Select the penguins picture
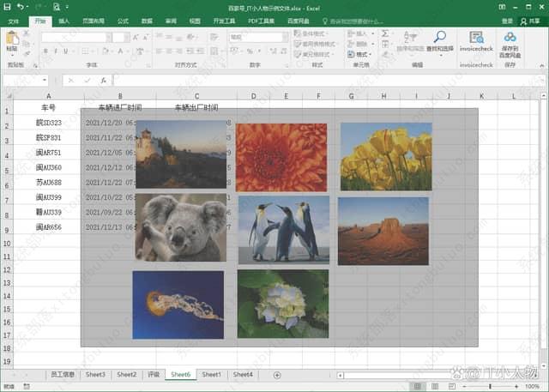The width and height of the screenshot is (549, 392). click(283, 229)
